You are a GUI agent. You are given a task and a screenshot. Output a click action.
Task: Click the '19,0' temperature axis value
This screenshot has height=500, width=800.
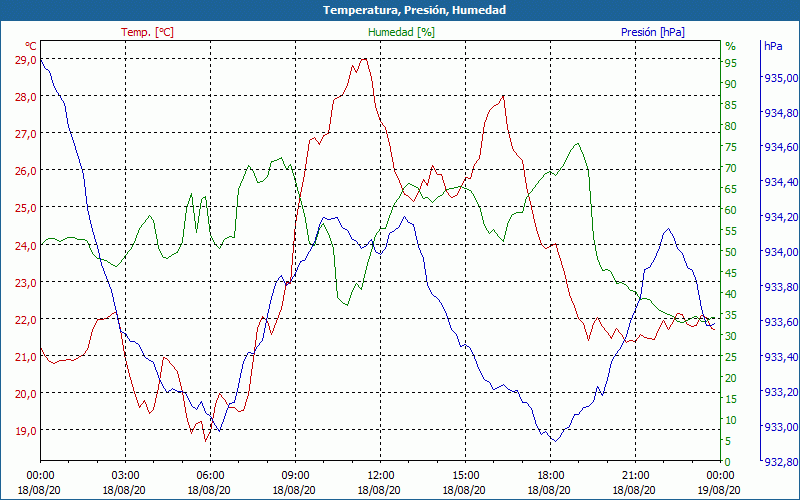26,431
